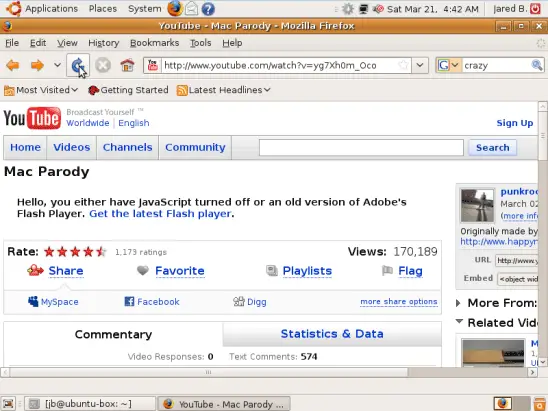Screen dimensions: 548x411
Task: Go to the YouTube Community tab
Action: [195, 147]
